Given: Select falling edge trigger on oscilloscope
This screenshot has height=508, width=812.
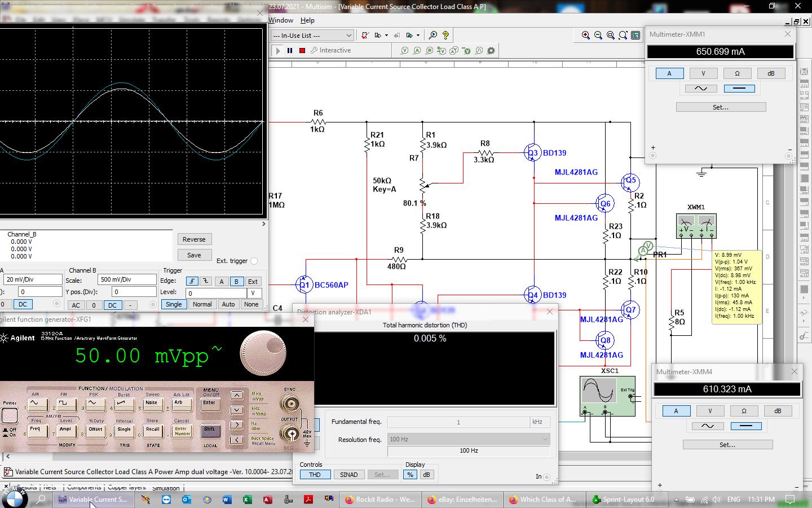Looking at the screenshot, I should click(206, 281).
